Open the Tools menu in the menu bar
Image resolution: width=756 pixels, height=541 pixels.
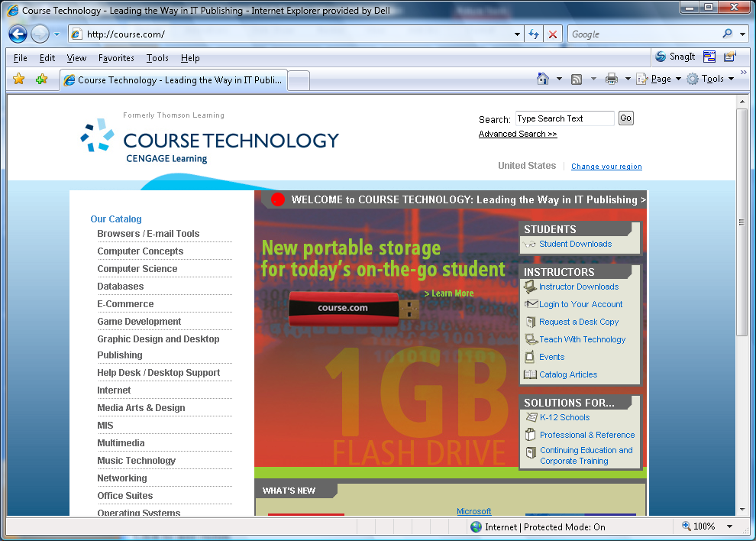point(157,58)
